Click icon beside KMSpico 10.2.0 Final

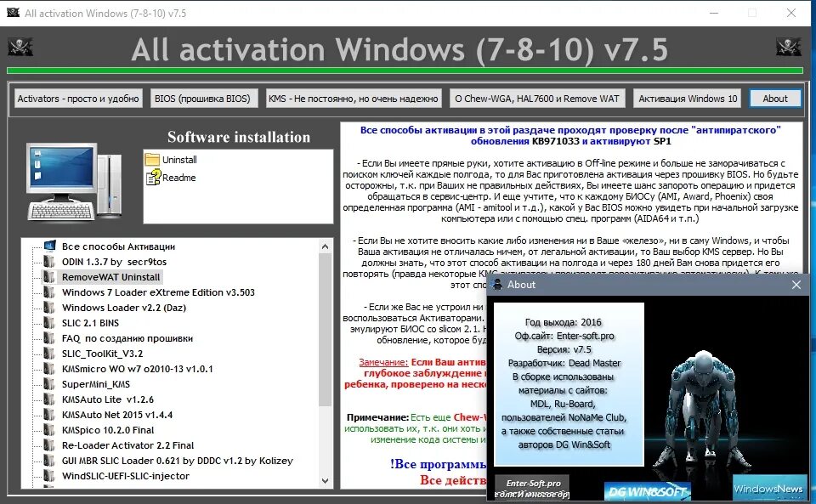49,430
